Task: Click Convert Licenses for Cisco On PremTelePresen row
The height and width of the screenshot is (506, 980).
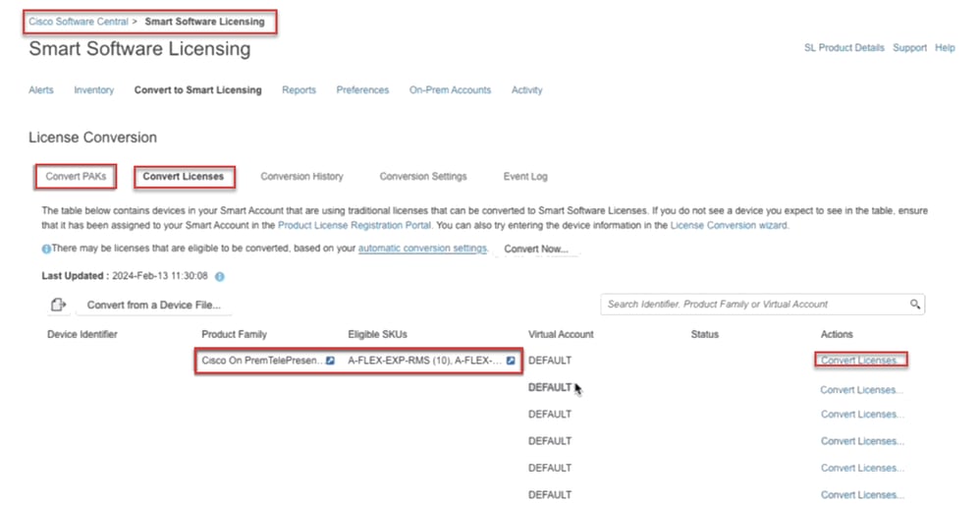Action: [x=861, y=361]
